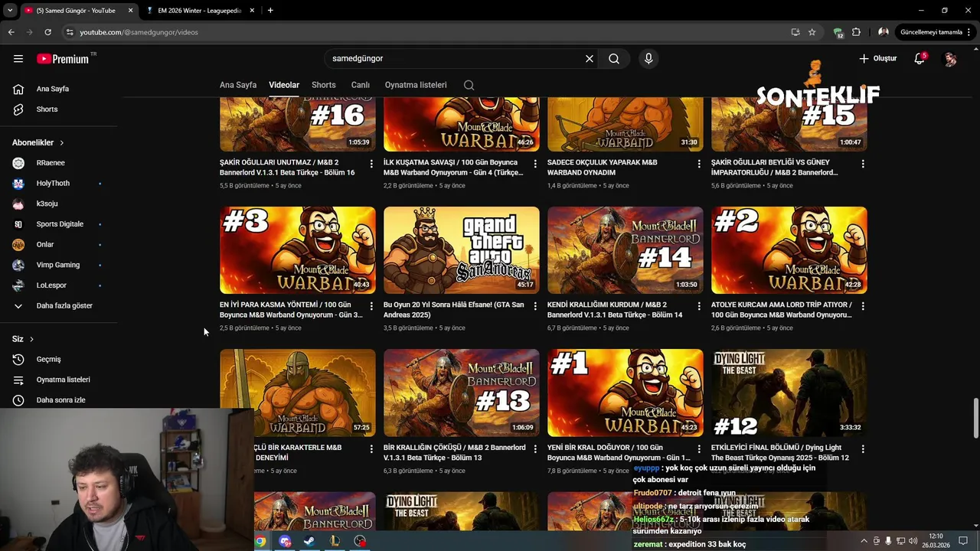The image size is (980, 551).
Task: Open the browser extensions puzzle icon
Action: coord(856,32)
